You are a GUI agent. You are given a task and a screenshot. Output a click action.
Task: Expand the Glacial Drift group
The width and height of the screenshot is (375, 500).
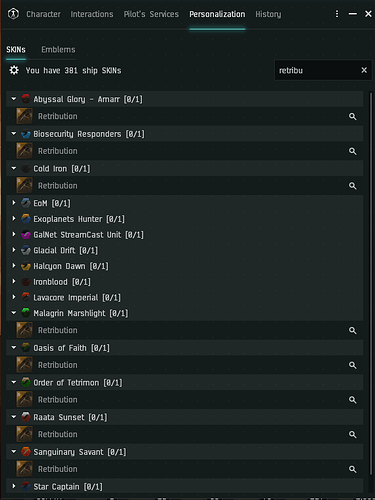click(14, 250)
